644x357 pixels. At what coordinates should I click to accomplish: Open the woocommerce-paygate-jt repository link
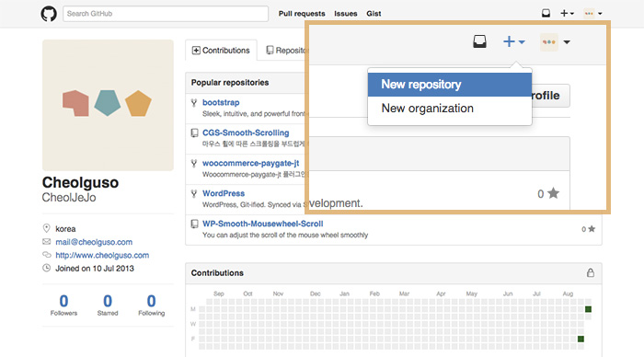pos(250,163)
